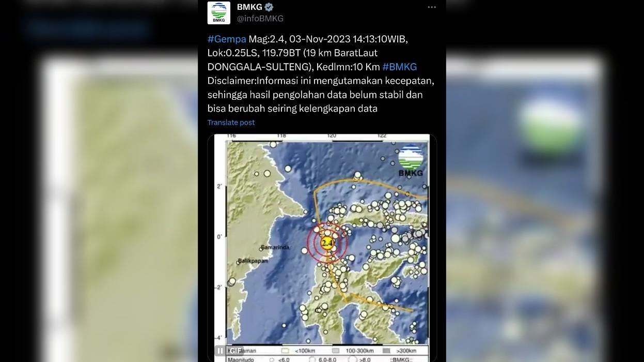Click the Balikpapan label on the map
Image resolution: width=644 pixels, height=362 pixels.
[x=253, y=261]
